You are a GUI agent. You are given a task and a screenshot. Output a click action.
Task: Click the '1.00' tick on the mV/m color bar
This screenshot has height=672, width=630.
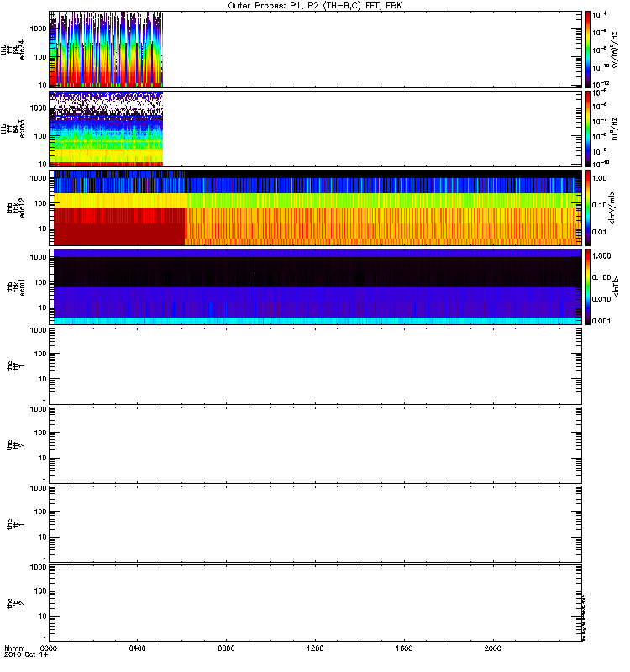pos(599,178)
